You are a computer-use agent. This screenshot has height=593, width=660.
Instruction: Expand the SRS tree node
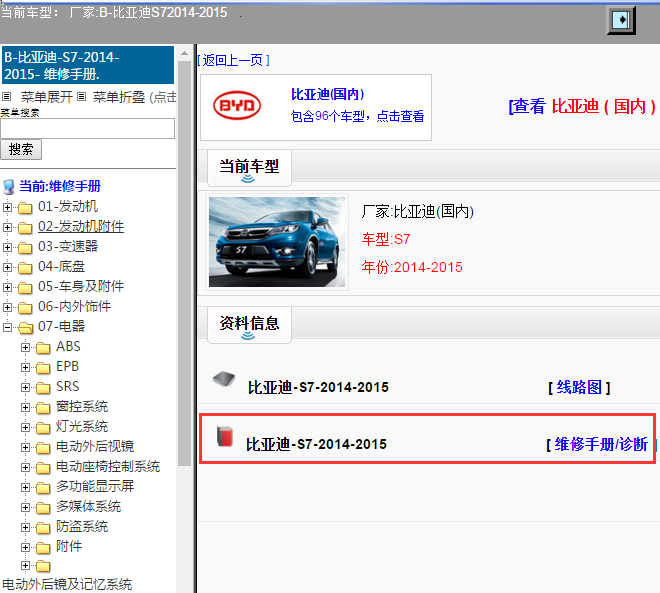[26, 387]
